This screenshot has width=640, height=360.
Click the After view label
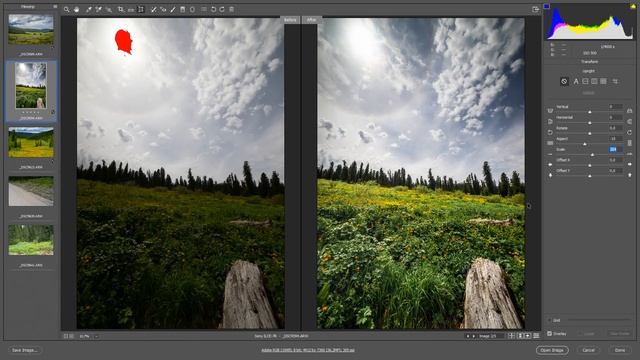311,20
